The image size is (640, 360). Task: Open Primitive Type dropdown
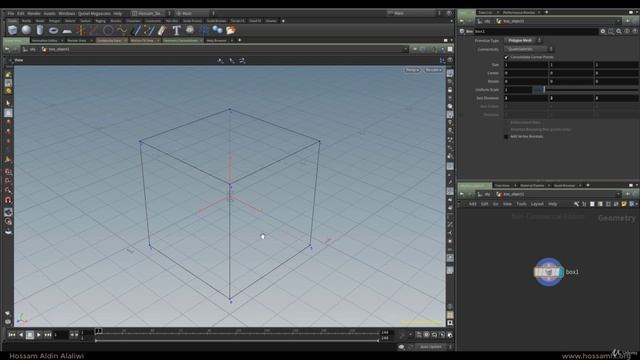tap(523, 40)
